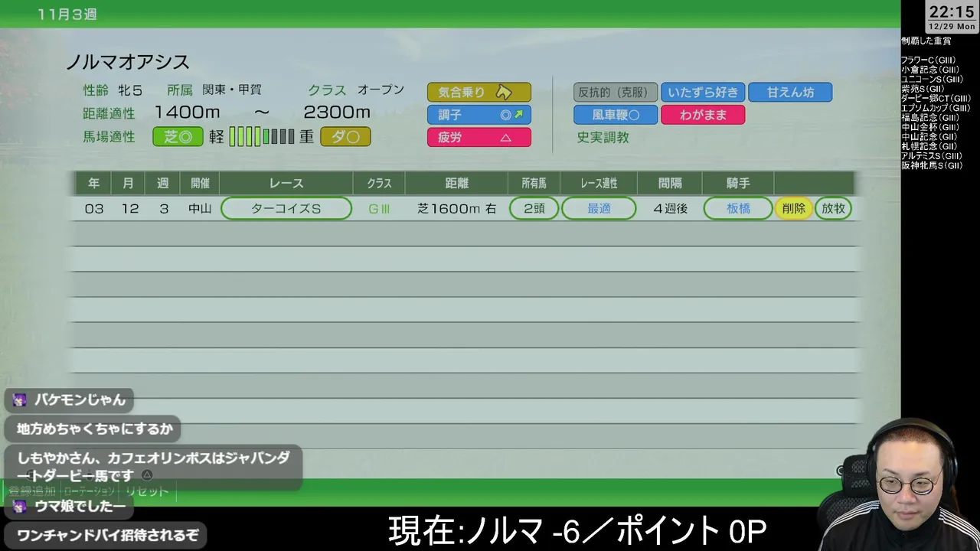Click the 牝5 sex-age value

click(130, 90)
